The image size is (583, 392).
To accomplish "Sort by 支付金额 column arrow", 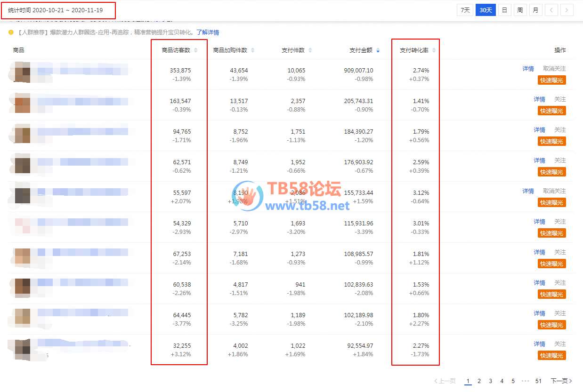I will pyautogui.click(x=378, y=50).
